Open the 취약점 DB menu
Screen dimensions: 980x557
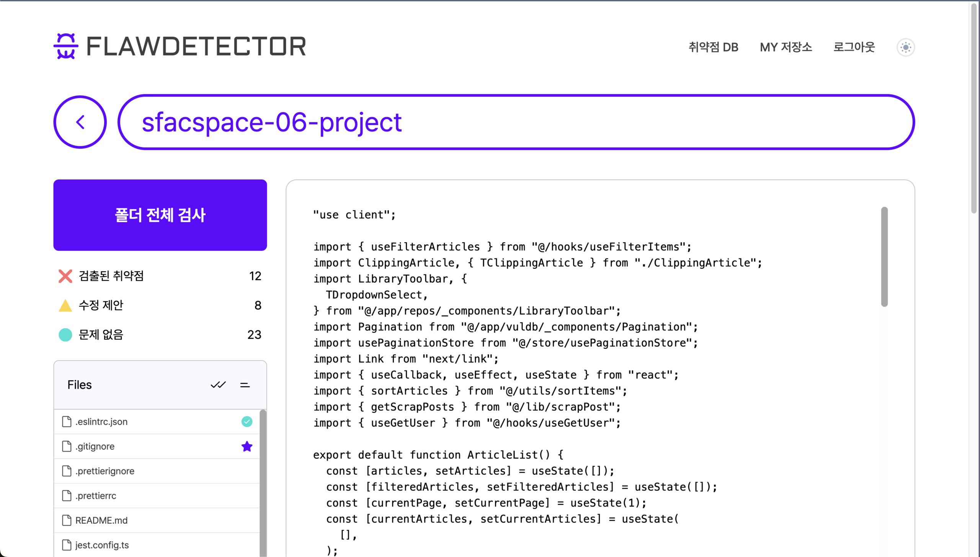[x=713, y=47]
